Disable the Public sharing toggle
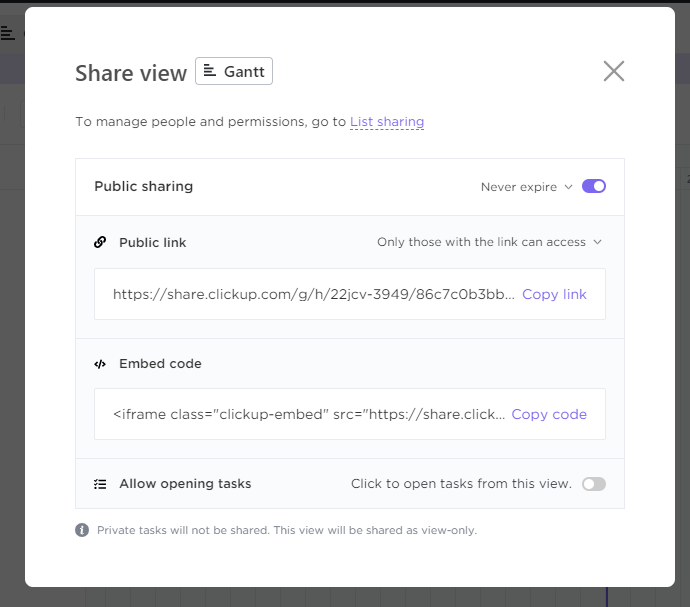 pyautogui.click(x=594, y=186)
